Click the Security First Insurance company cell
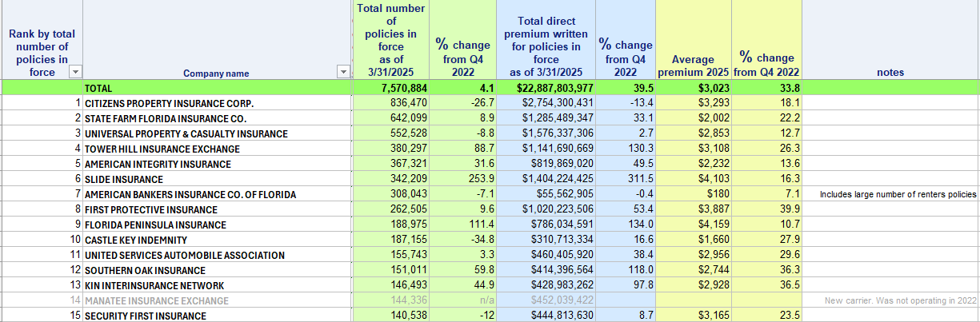The image size is (980, 322). (x=145, y=316)
